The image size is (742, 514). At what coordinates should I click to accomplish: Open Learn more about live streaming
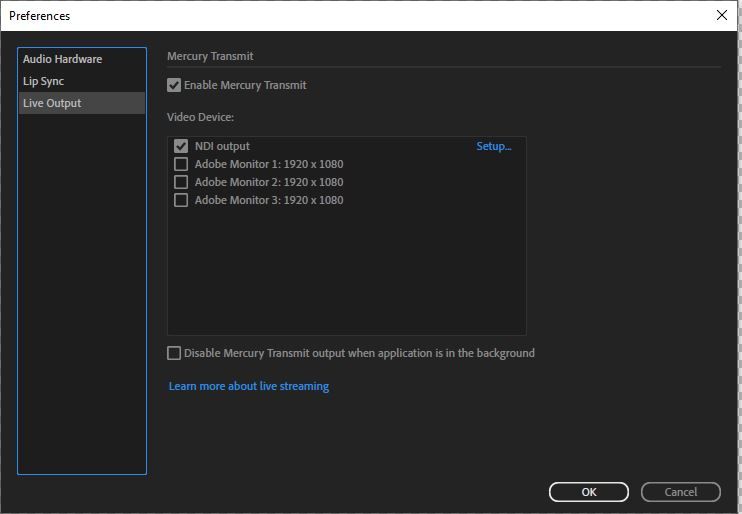(x=248, y=386)
